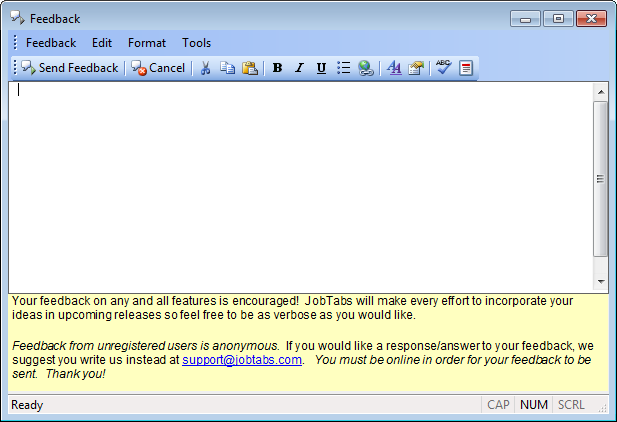
Task: Click the red-lined document toolbar icon
Action: 466,68
